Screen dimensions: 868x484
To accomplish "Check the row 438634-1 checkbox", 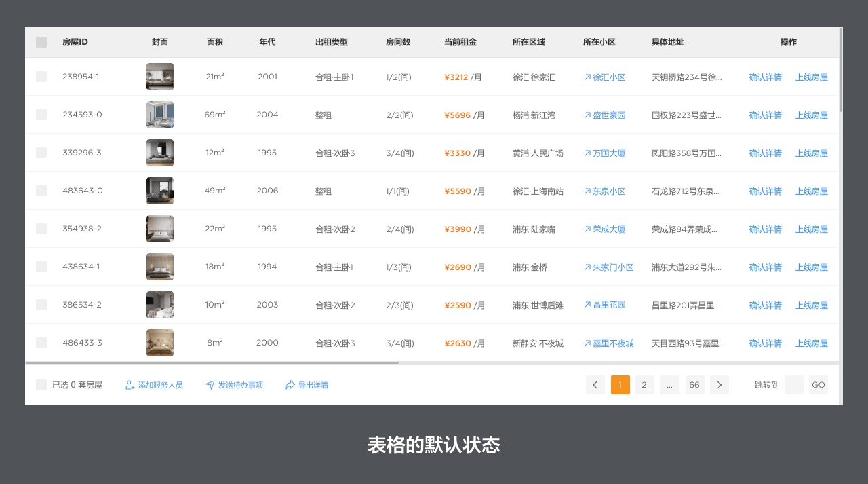I will [41, 267].
